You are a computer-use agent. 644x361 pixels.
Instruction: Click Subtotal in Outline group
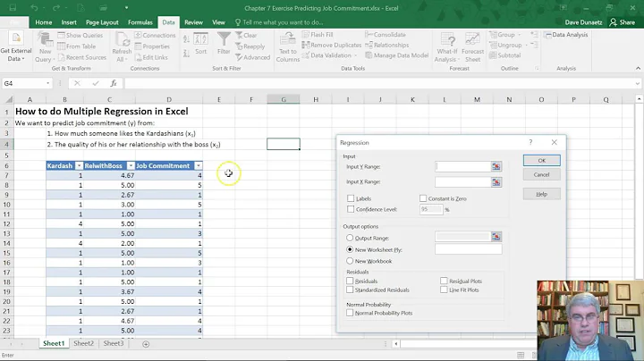pos(505,55)
